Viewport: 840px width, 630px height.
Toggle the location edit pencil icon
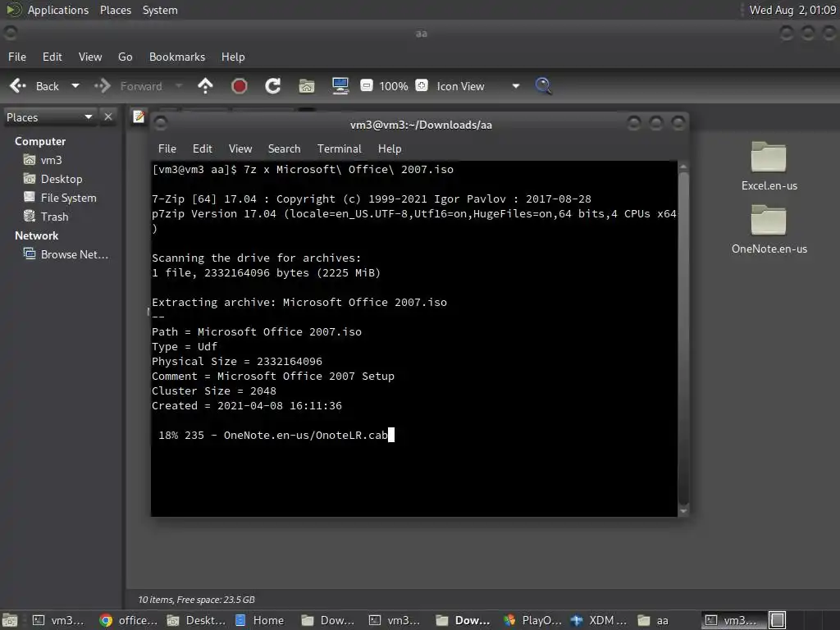point(139,116)
